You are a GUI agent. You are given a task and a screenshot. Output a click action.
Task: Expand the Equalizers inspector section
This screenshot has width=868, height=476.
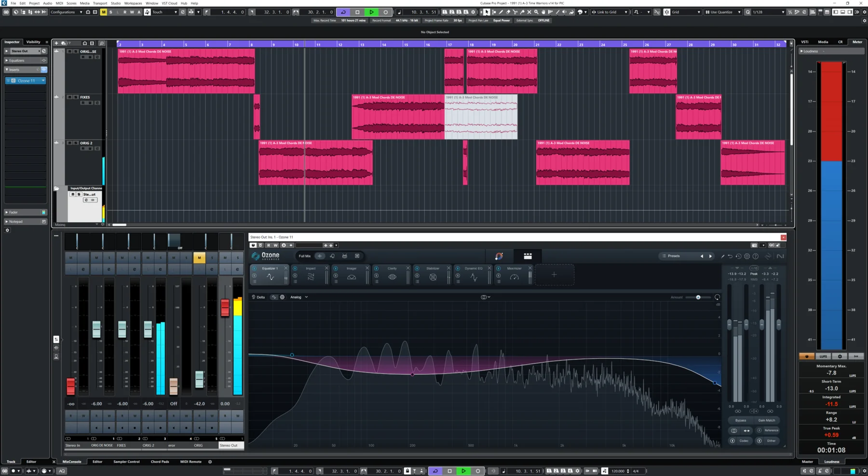[x=26, y=60]
